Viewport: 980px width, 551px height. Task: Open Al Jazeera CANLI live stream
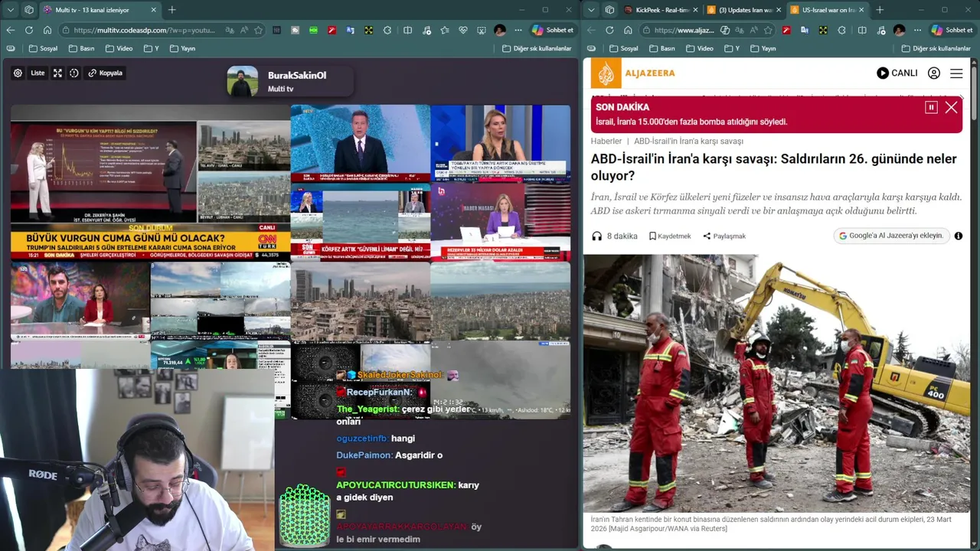point(897,73)
